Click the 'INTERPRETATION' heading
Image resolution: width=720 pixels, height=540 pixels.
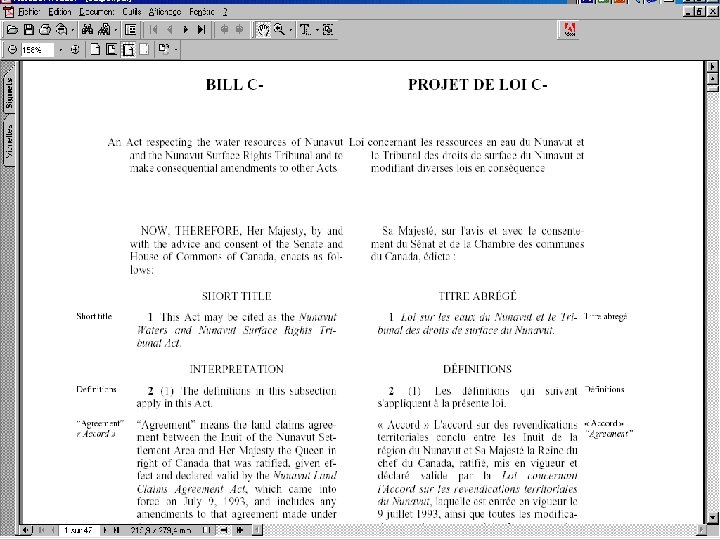coord(236,369)
